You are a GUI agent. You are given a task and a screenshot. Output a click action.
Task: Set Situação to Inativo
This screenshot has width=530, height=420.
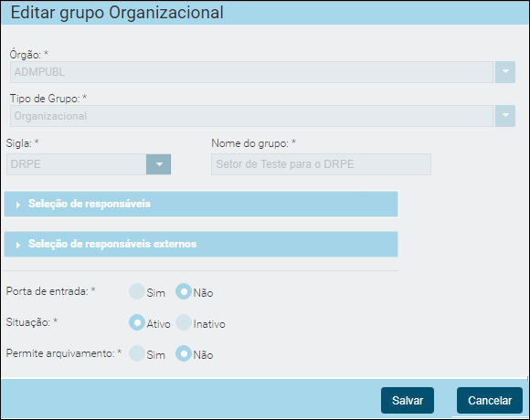click(184, 322)
